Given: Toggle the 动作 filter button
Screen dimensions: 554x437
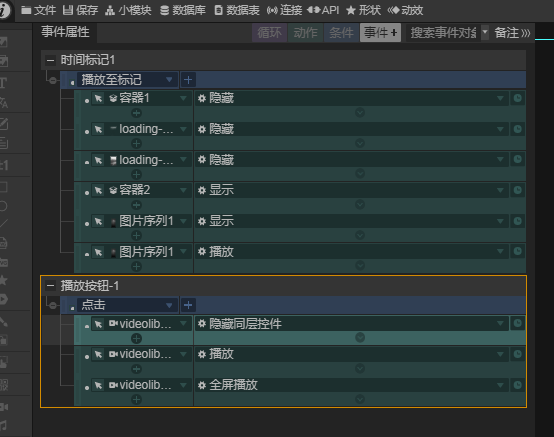Looking at the screenshot, I should pyautogui.click(x=306, y=33).
